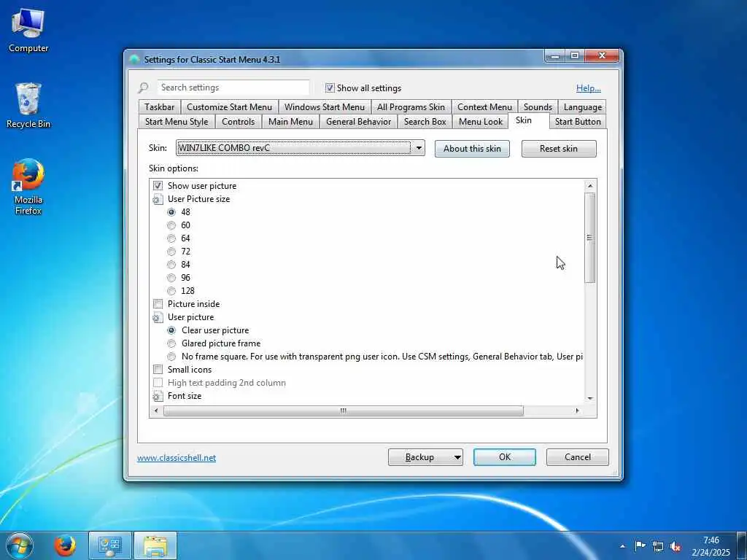Switch to the Main Menu tab
This screenshot has height=560, width=747.
pyautogui.click(x=290, y=122)
